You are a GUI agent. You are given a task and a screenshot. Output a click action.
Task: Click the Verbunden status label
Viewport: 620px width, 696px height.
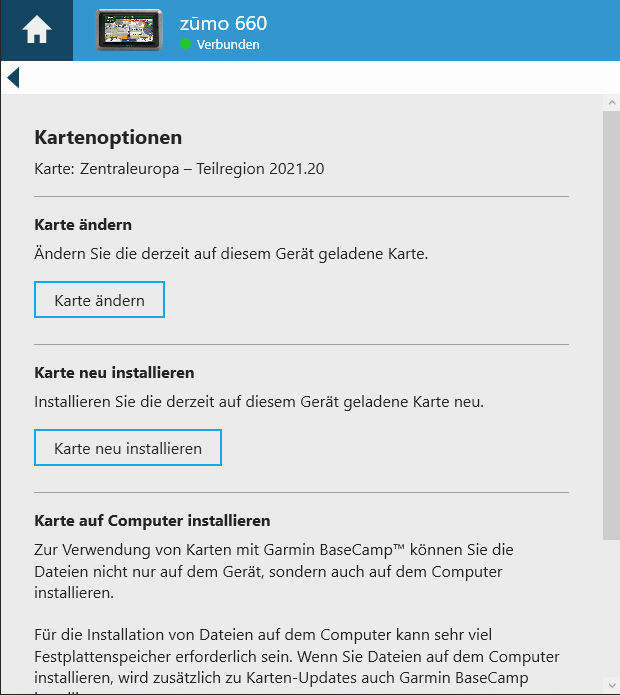228,45
